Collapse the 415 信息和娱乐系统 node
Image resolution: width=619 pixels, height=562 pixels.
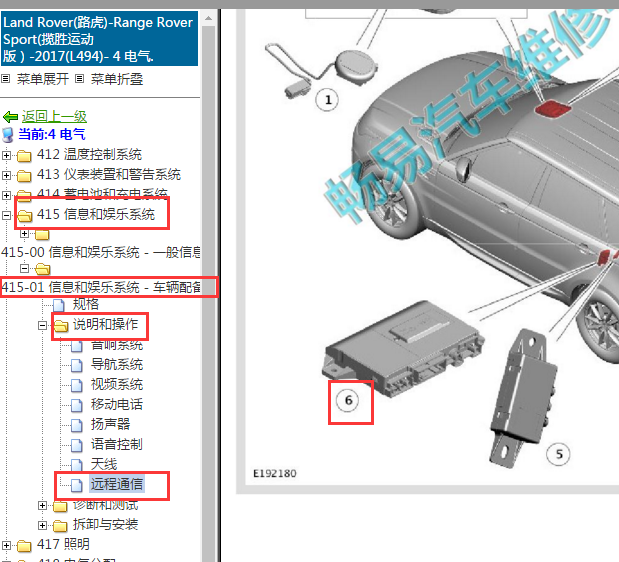pos(6,215)
